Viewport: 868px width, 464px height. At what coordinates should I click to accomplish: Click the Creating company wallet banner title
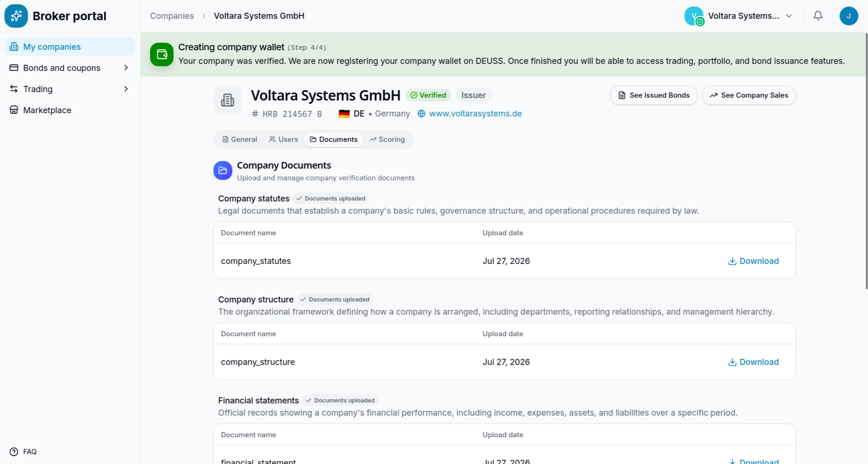(231, 47)
